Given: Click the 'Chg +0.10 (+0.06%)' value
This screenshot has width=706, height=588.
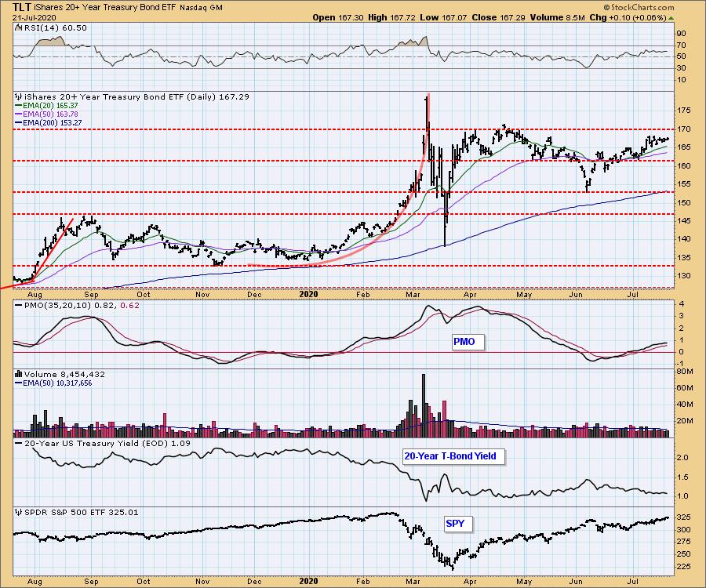Looking at the screenshot, I should pyautogui.click(x=628, y=17).
